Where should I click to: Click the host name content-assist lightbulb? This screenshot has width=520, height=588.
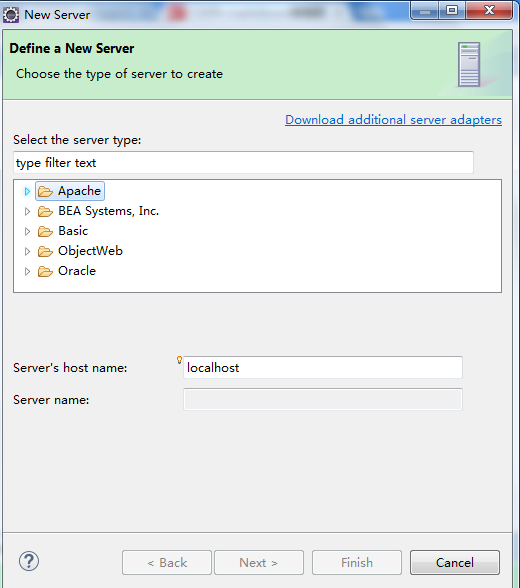click(x=179, y=360)
